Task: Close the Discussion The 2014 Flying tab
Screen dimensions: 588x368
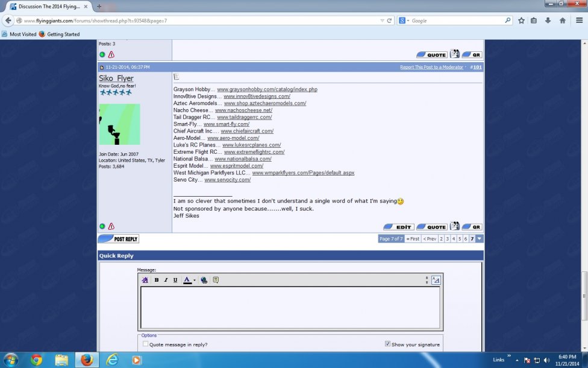Action: [x=86, y=7]
